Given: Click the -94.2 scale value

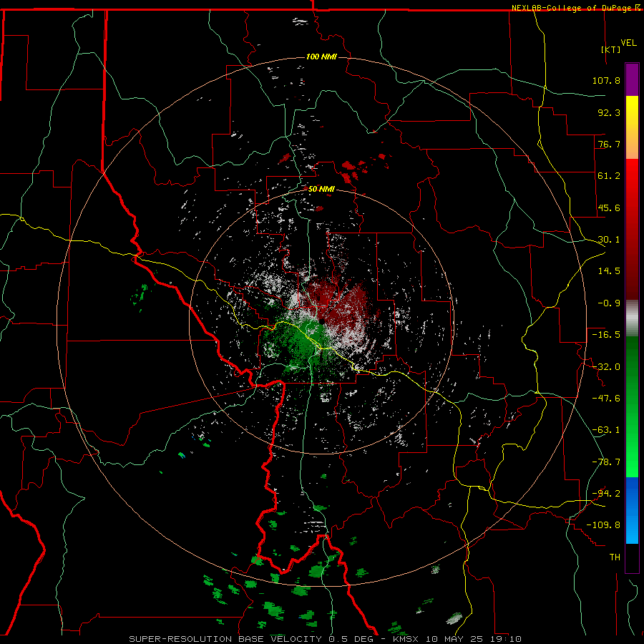Looking at the screenshot, I should point(606,493).
